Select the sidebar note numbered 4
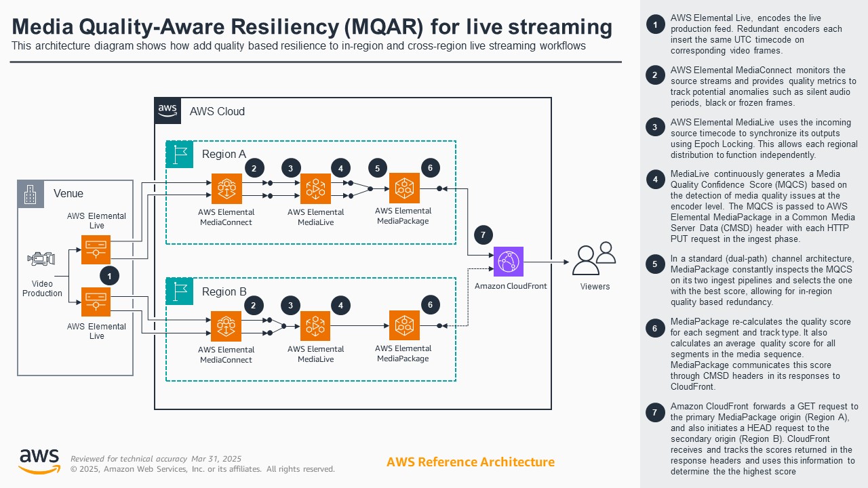868x488 pixels. [654, 179]
